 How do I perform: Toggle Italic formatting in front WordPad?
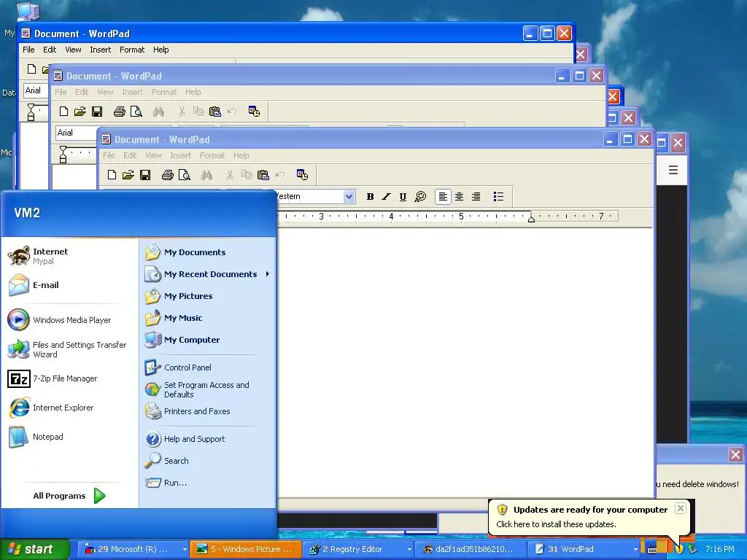pos(387,197)
